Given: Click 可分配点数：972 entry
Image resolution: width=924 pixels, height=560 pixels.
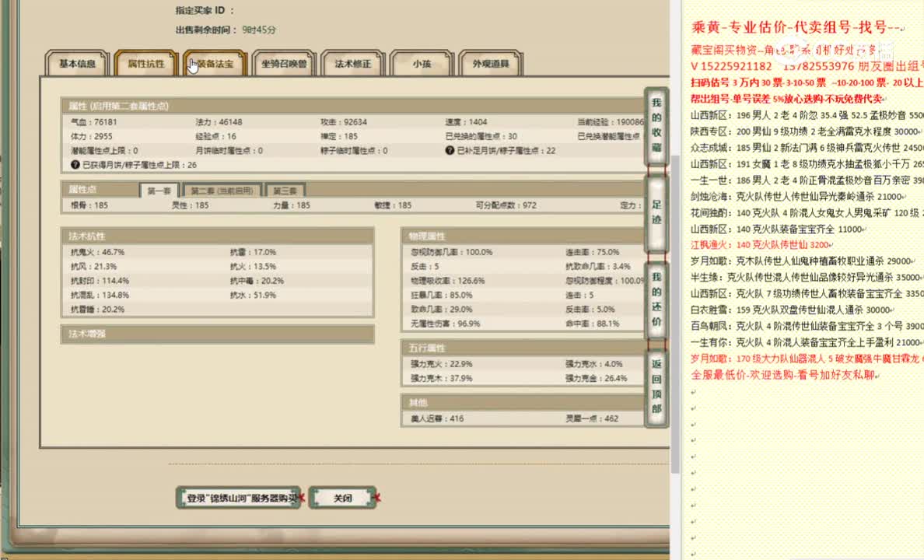Looking at the screenshot, I should tap(506, 205).
